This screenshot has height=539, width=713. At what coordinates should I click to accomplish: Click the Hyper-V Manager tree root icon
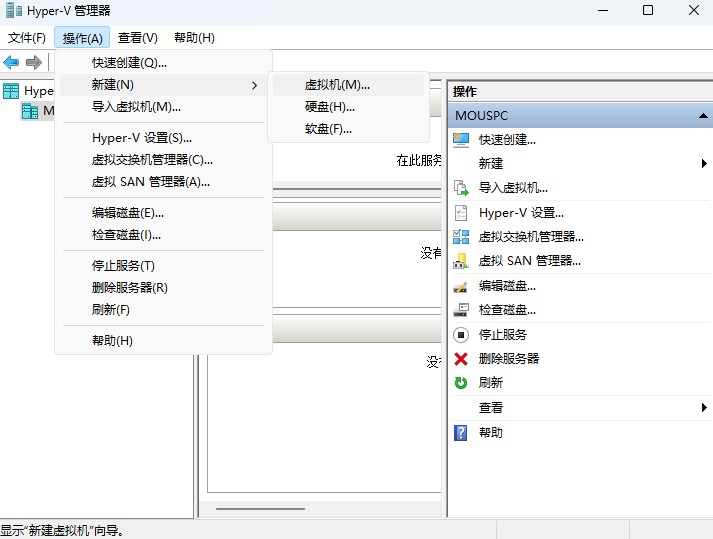tap(11, 91)
